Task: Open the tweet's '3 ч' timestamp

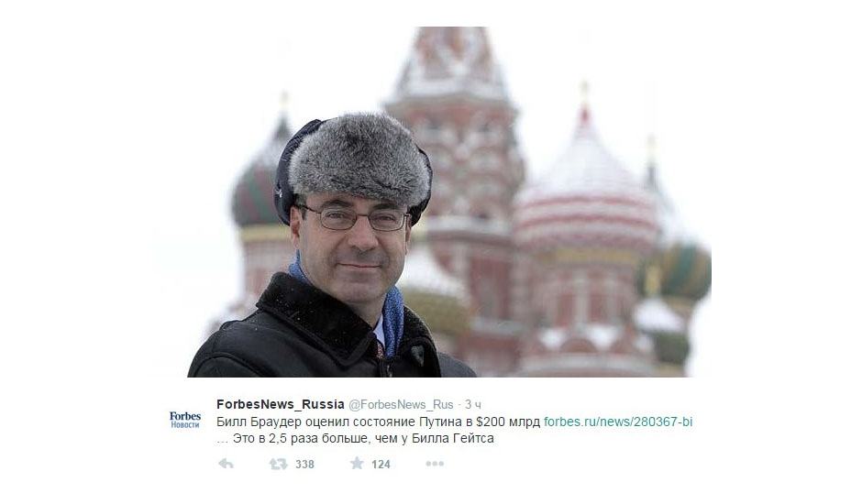Action: 473,405
